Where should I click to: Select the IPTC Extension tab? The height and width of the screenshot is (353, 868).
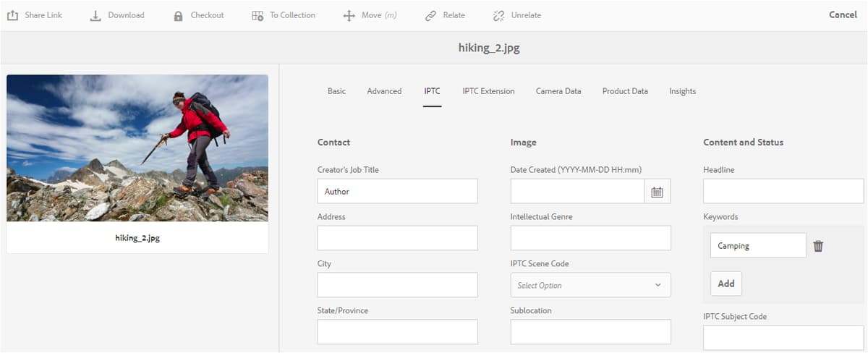point(488,91)
